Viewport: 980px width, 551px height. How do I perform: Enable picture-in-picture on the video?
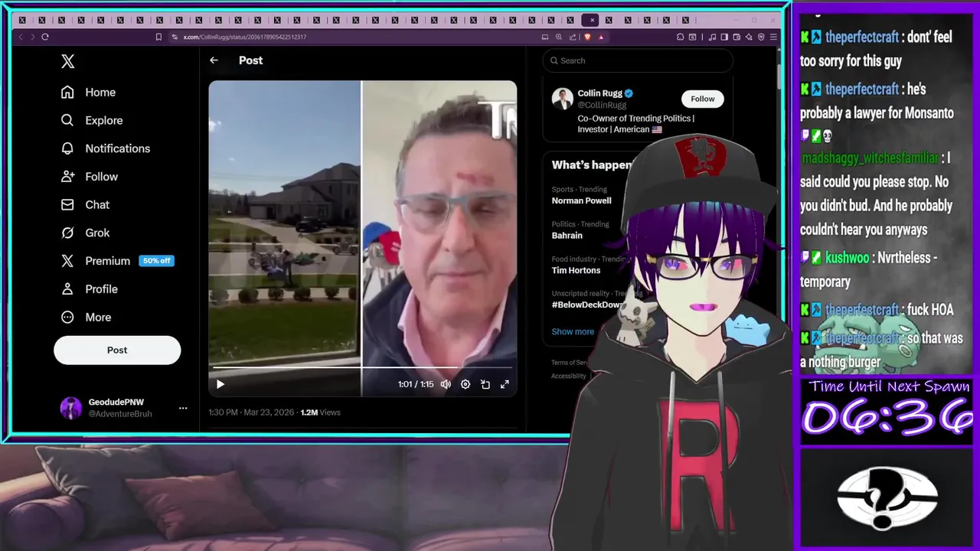[x=485, y=384]
